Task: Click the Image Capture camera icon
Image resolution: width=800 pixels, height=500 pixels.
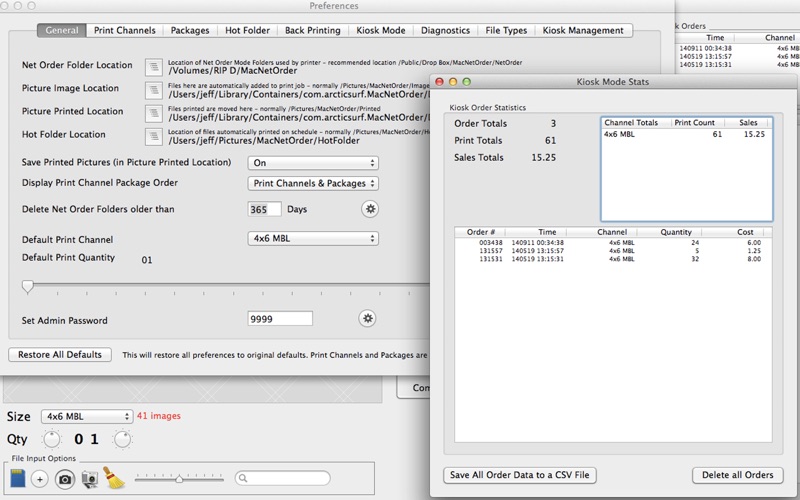Action: click(90, 479)
